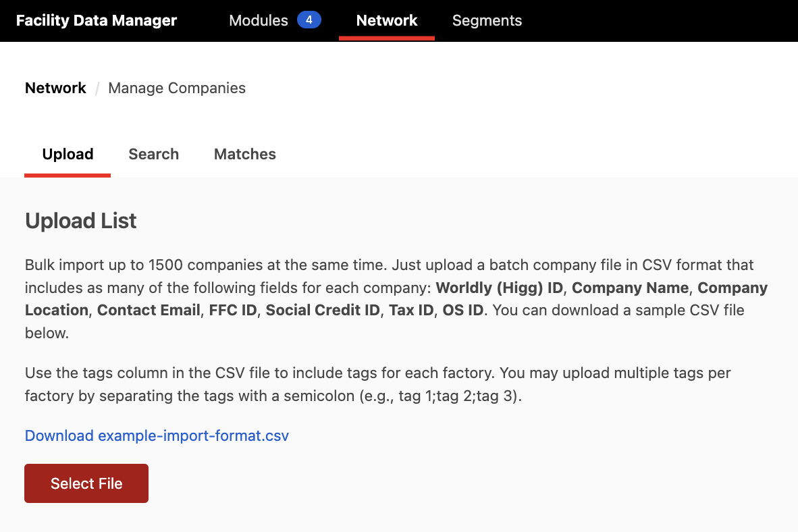798x532 pixels.
Task: Navigate to Segments in the top bar
Action: pyautogui.click(x=487, y=21)
